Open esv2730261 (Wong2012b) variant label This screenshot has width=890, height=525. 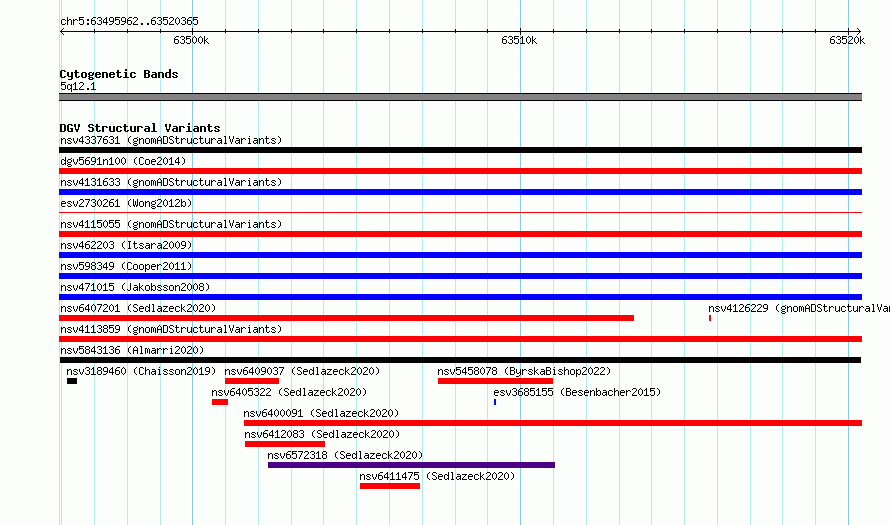click(x=126, y=203)
